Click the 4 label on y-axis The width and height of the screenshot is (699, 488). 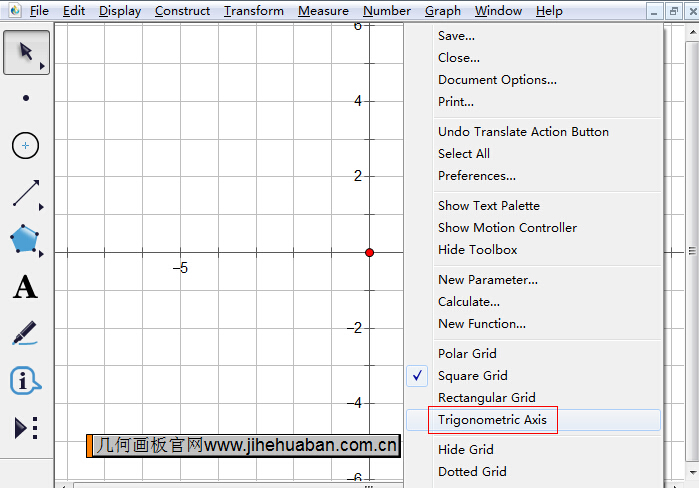click(358, 101)
